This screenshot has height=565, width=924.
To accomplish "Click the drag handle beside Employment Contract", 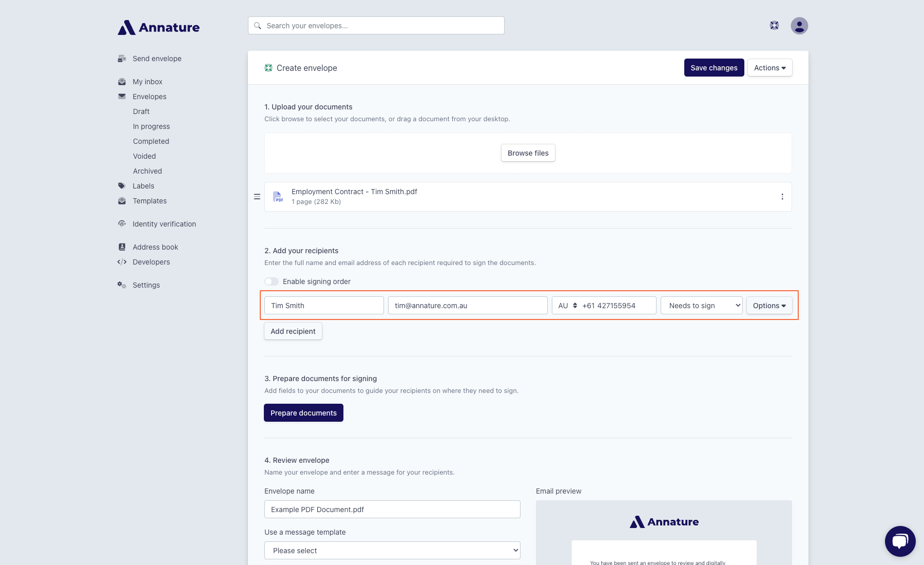I will click(257, 197).
